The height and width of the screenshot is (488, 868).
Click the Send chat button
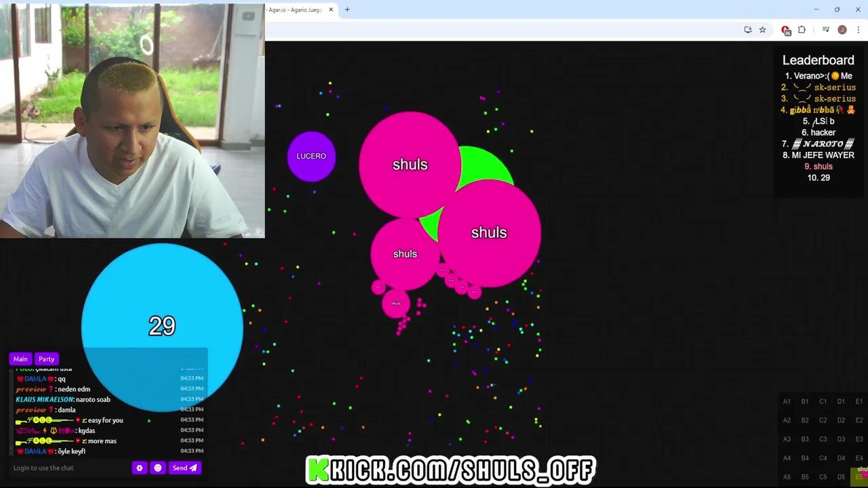click(184, 468)
